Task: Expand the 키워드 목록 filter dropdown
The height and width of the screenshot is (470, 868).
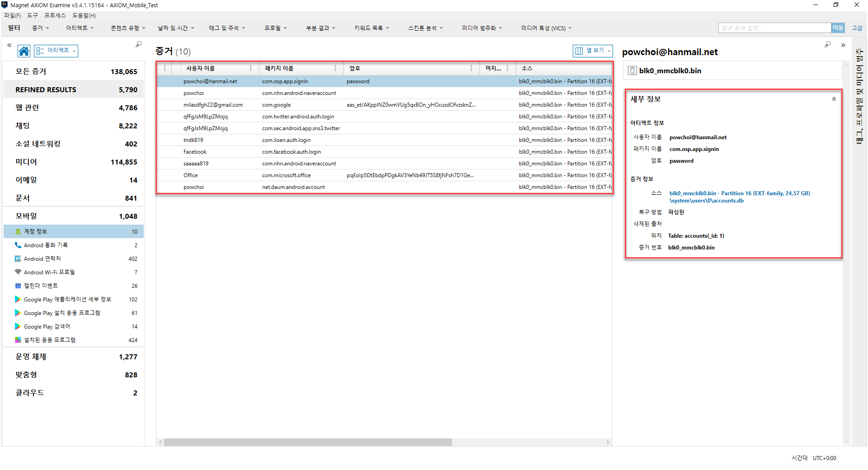Action: (x=372, y=28)
